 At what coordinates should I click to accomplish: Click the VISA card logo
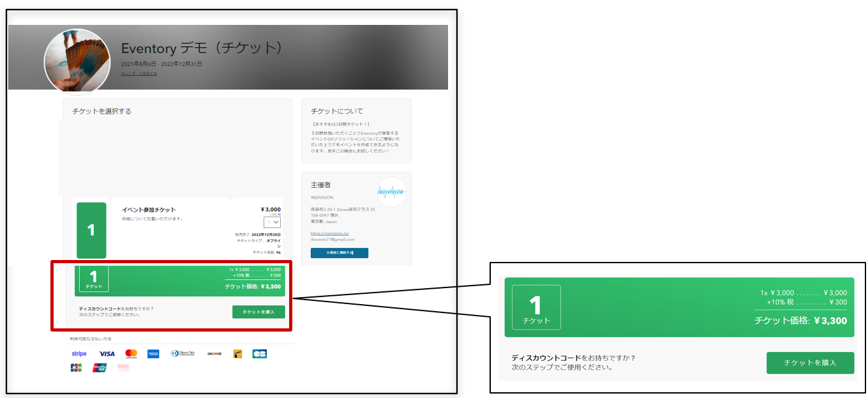107,353
